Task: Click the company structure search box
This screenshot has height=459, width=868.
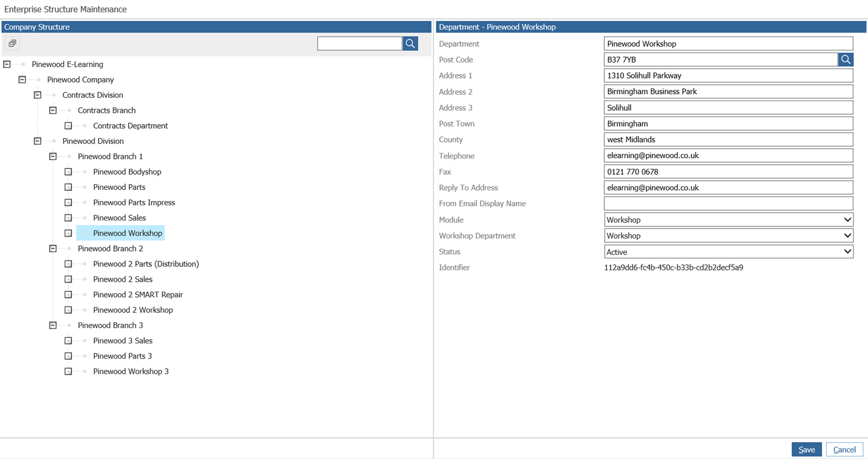Action: pos(360,43)
